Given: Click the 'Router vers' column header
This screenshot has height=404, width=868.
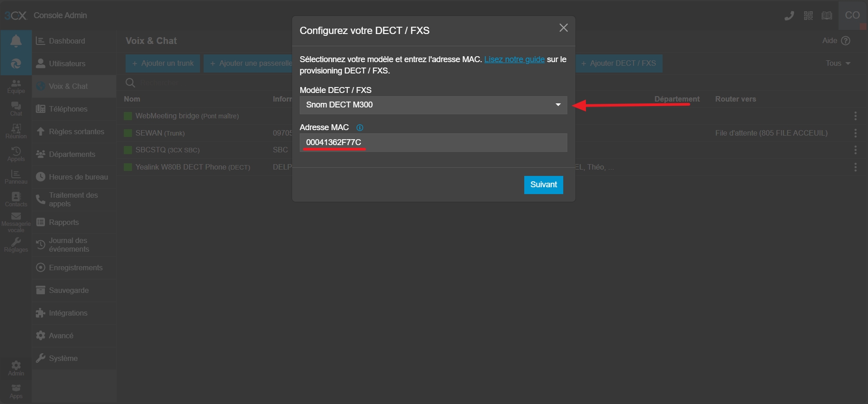Looking at the screenshot, I should (736, 99).
